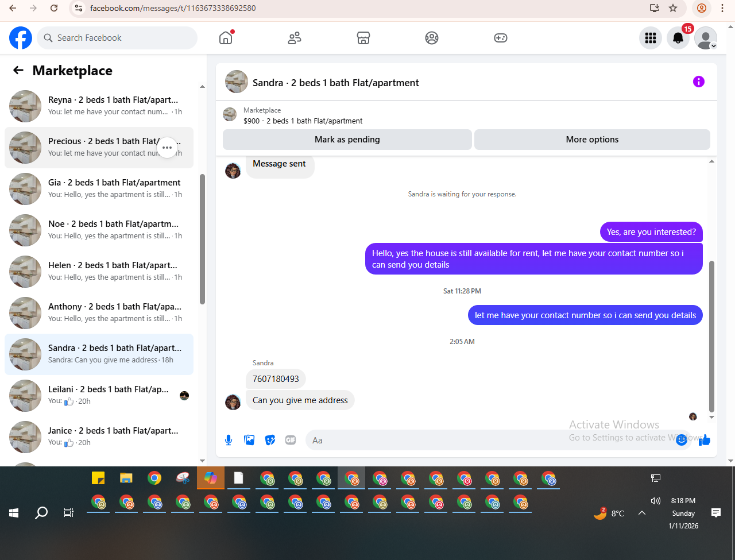Screen dimensions: 735x560
Task: Click the 'Yes, are you interested?' bubble
Action: (x=651, y=232)
